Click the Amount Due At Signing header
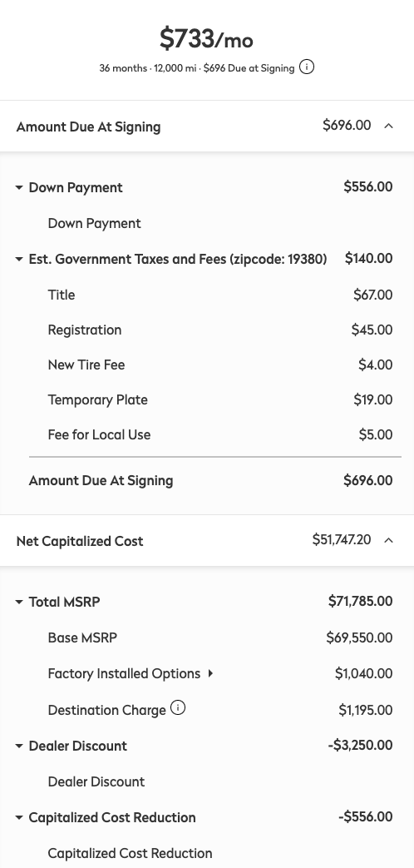414x868 pixels. click(207, 126)
